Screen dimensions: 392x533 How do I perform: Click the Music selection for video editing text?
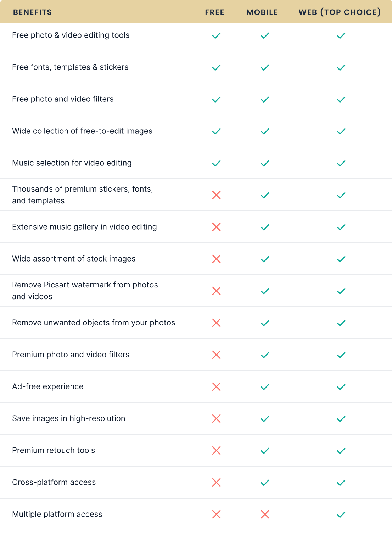pos(72,163)
